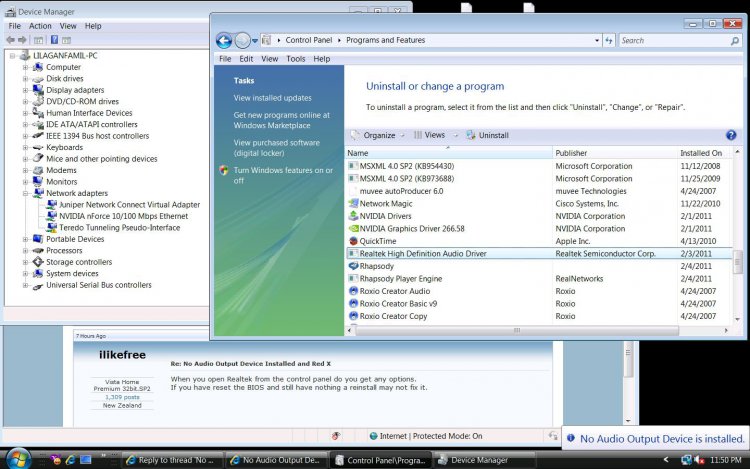
Task: Click the Uninstall toolbar button
Action: [x=487, y=135]
